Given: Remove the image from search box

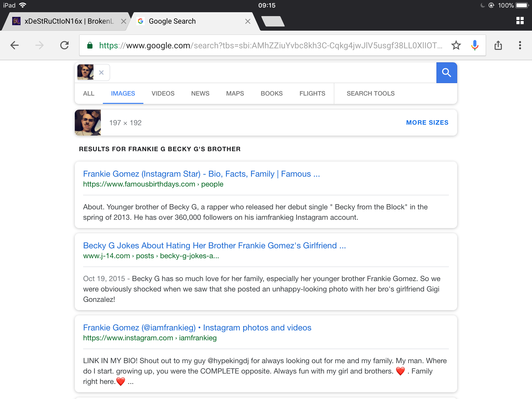Looking at the screenshot, I should pyautogui.click(x=101, y=72).
